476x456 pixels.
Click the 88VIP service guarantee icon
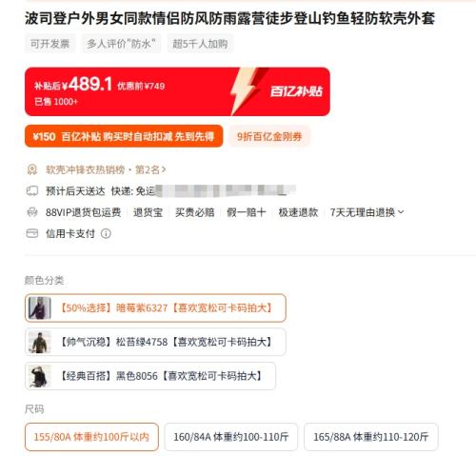32,212
